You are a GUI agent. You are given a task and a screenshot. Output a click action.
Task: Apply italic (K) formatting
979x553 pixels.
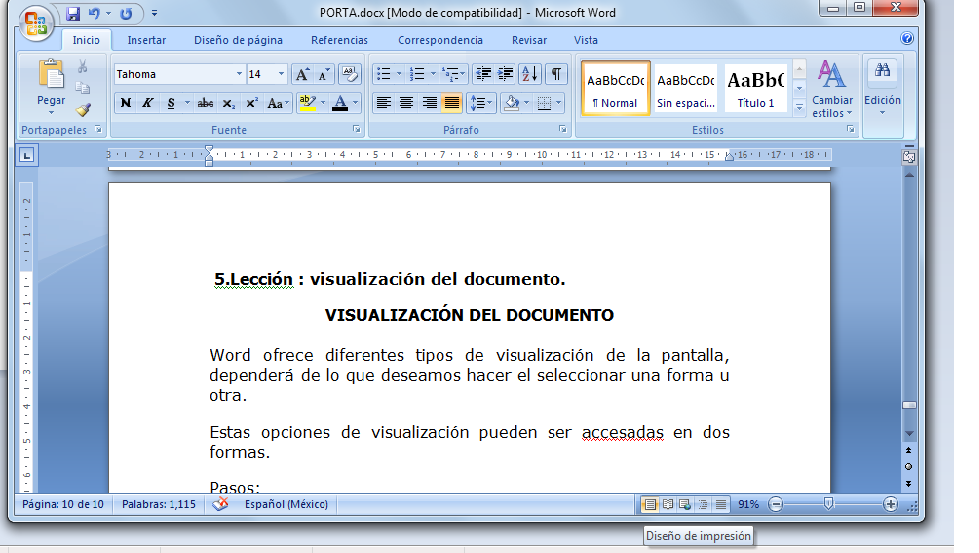point(148,103)
